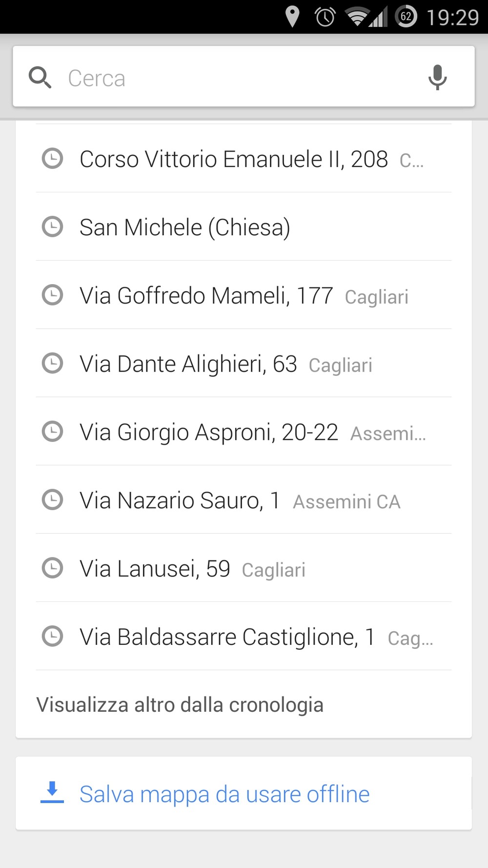Tap the location pin in status bar

[x=292, y=17]
